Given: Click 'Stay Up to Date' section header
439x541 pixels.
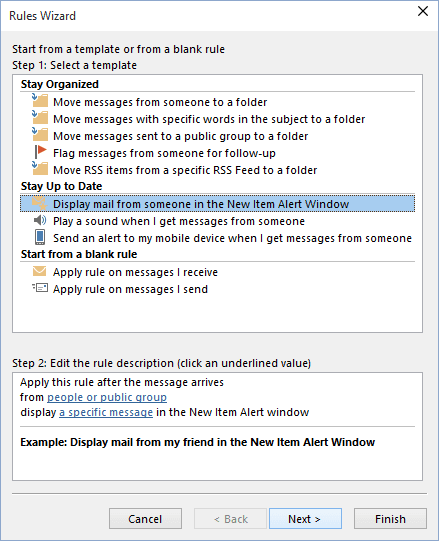Looking at the screenshot, I should [x=61, y=186].
